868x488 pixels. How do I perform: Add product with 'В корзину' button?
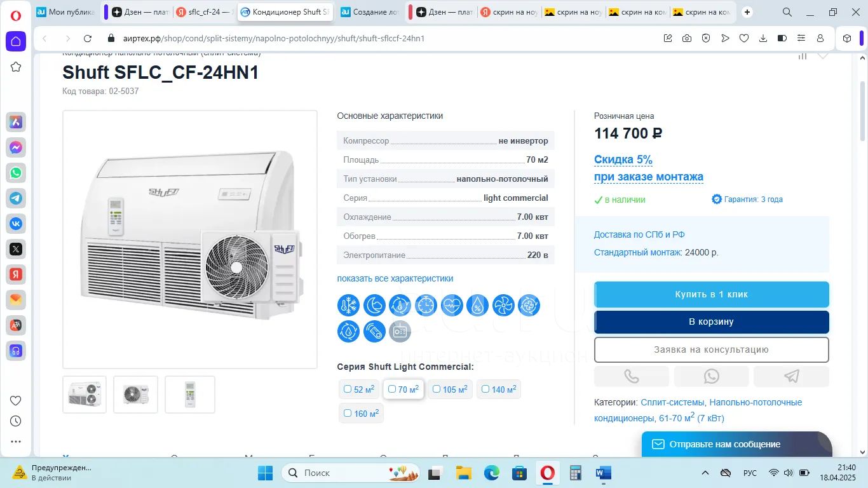(712, 322)
